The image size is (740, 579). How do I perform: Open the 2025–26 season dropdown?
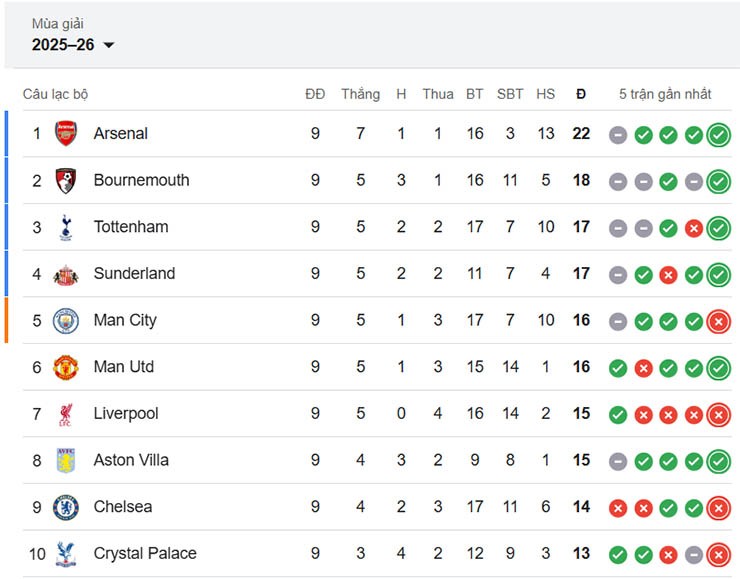tap(73, 45)
